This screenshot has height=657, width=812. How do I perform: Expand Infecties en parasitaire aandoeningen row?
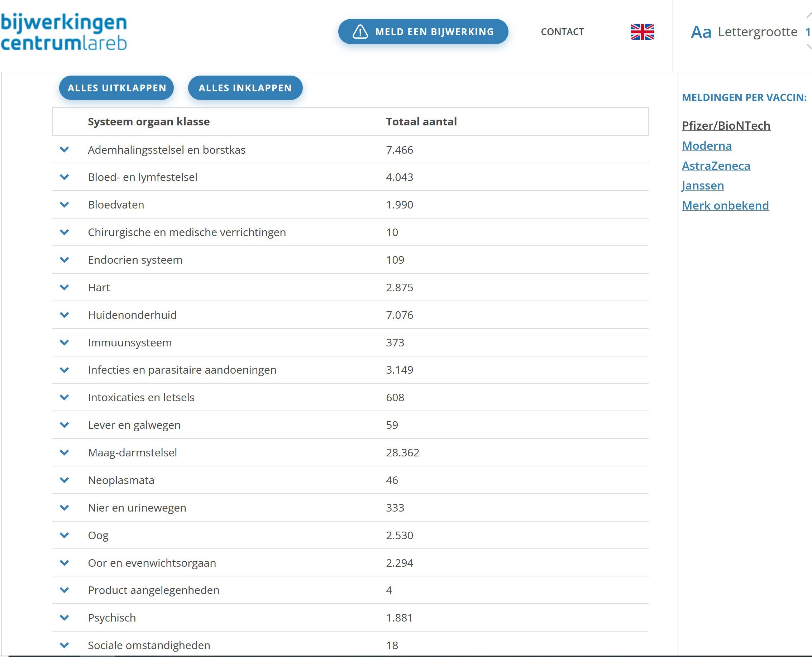point(65,370)
